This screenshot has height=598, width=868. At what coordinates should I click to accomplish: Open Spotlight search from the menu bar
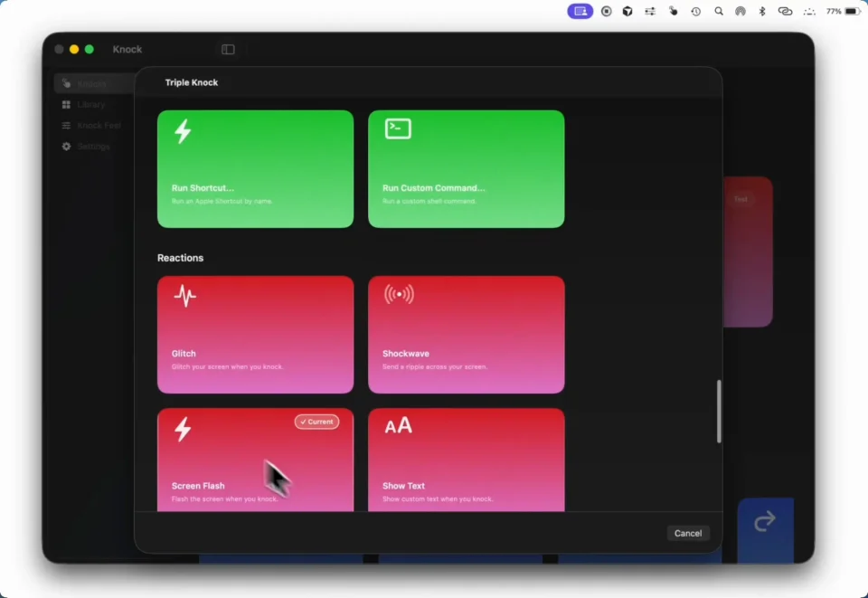point(719,11)
